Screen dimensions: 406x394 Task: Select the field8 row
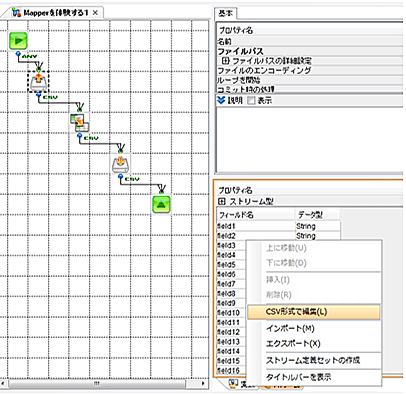231,293
